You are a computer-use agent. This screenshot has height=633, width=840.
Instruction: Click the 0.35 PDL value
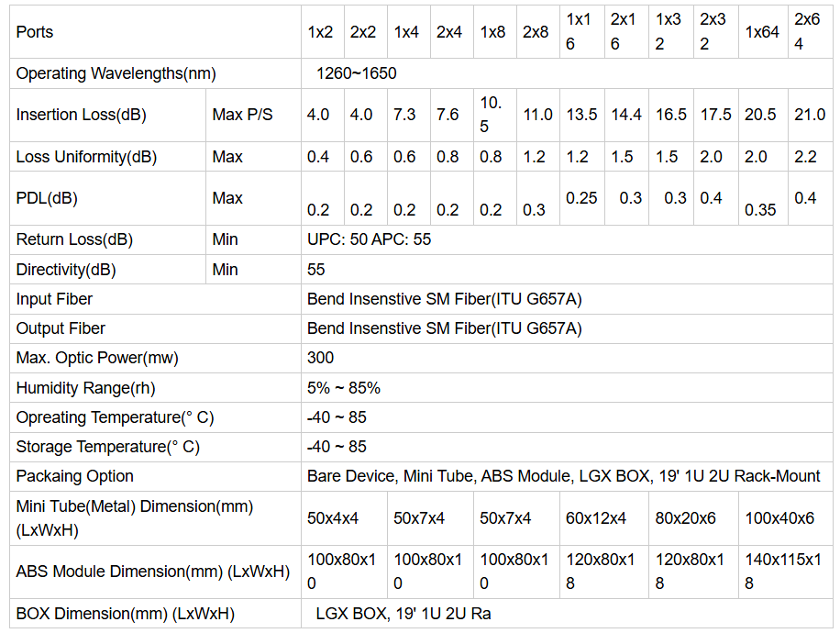760,210
